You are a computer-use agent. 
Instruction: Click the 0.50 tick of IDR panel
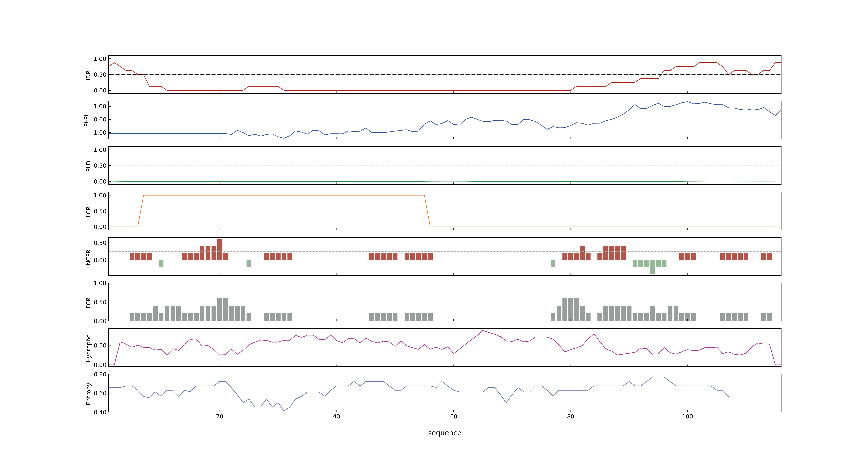100,75
